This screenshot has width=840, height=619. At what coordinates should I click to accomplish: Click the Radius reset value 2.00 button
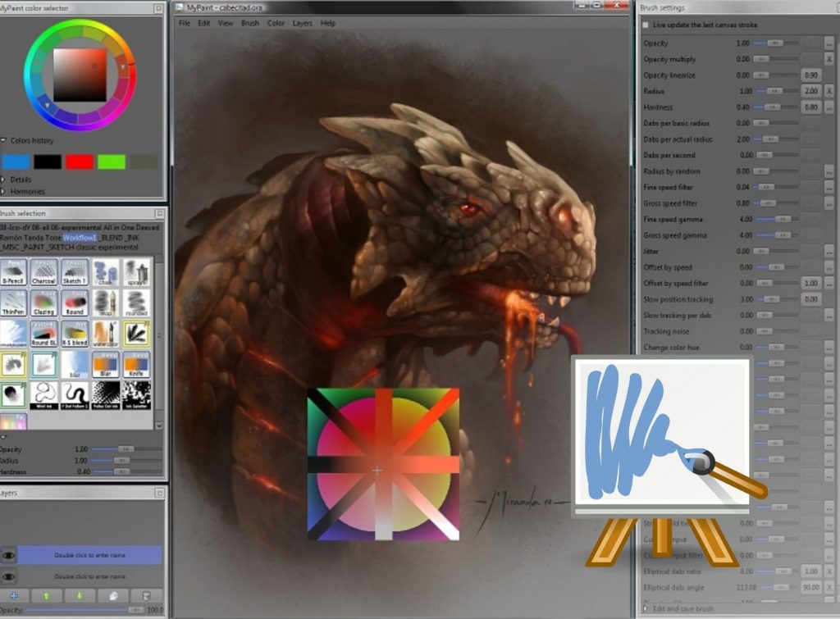(x=810, y=91)
